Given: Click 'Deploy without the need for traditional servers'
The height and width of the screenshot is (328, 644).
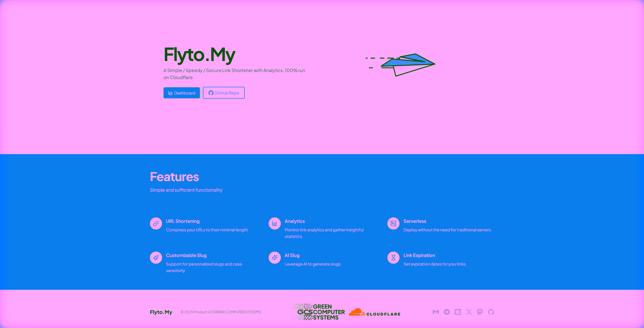Looking at the screenshot, I should (x=447, y=230).
